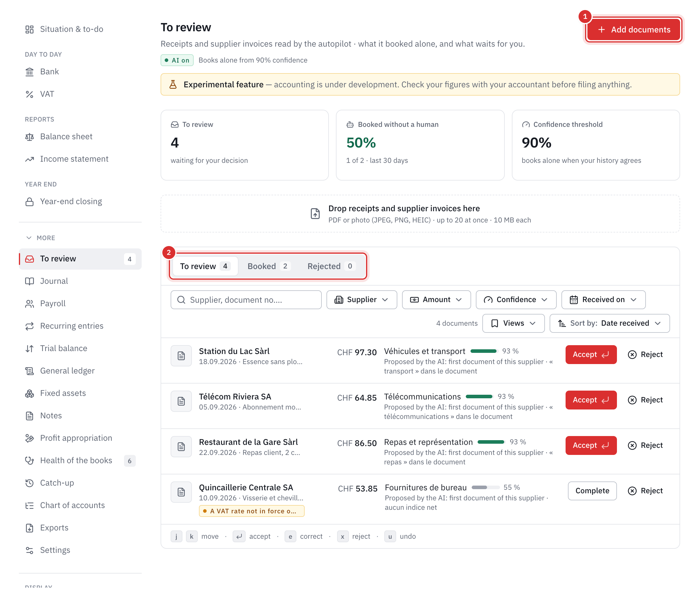
Task: Click the Bank building icon
Action: tap(30, 72)
